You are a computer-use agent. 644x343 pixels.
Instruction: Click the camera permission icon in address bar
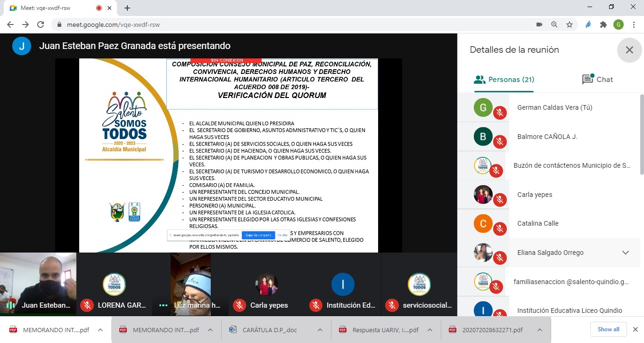[539, 24]
